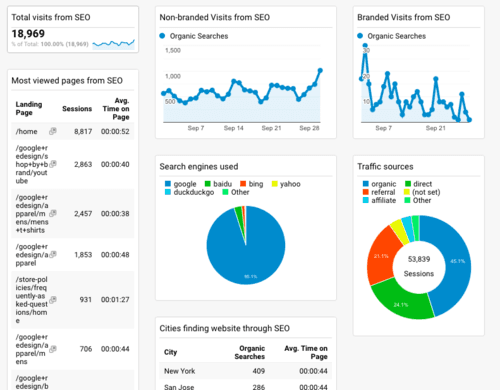
Task: Click direct green legend swatch in Traffic sources
Action: coord(408,184)
